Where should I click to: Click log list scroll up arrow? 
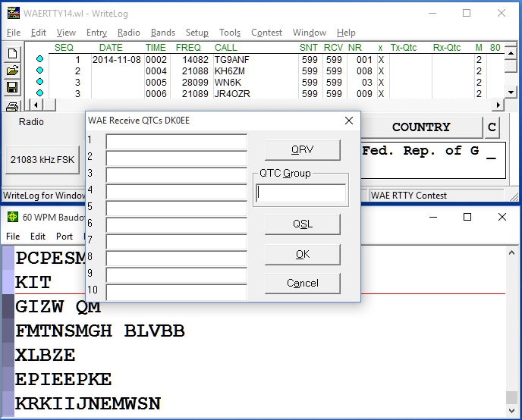(x=511, y=53)
